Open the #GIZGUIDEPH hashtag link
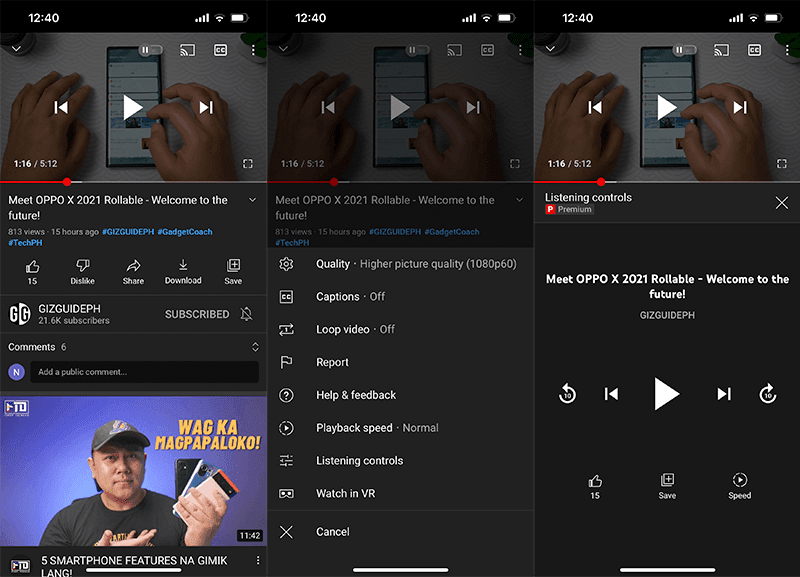The height and width of the screenshot is (577, 800). (128, 232)
